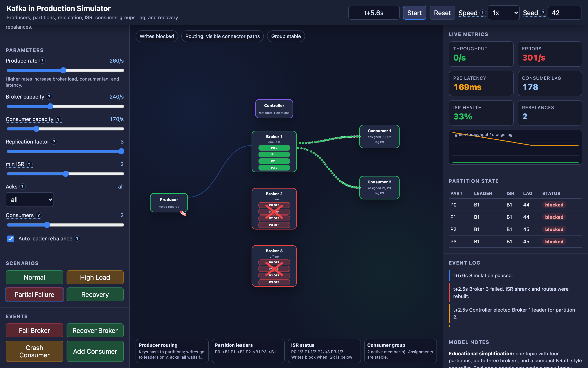Screen dimensions: 588x368
Task: Select the Consumer 2 node
Action: pos(379,188)
